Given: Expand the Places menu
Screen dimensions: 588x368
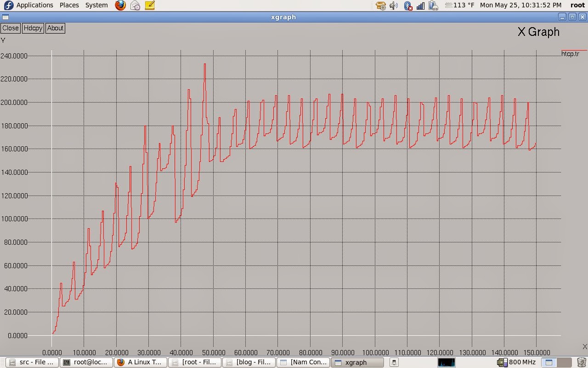Looking at the screenshot, I should [x=69, y=5].
